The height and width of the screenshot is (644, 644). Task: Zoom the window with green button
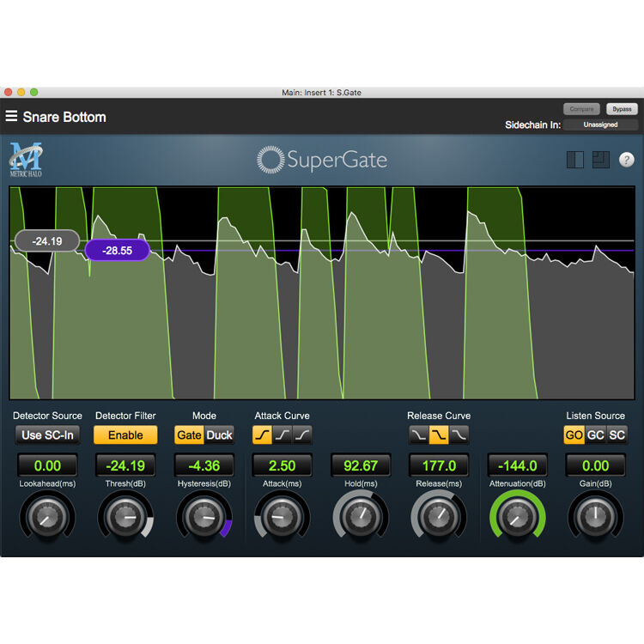pos(34,93)
